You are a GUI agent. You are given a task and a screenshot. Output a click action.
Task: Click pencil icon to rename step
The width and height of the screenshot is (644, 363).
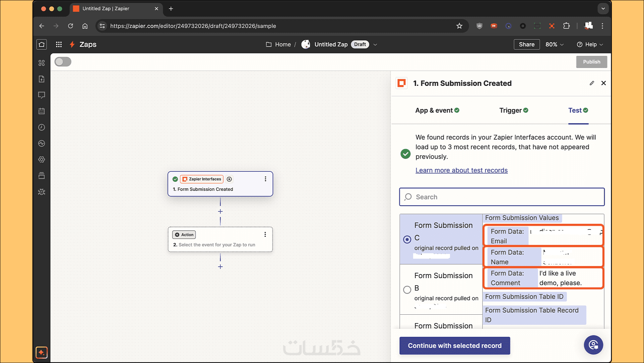[x=592, y=83]
